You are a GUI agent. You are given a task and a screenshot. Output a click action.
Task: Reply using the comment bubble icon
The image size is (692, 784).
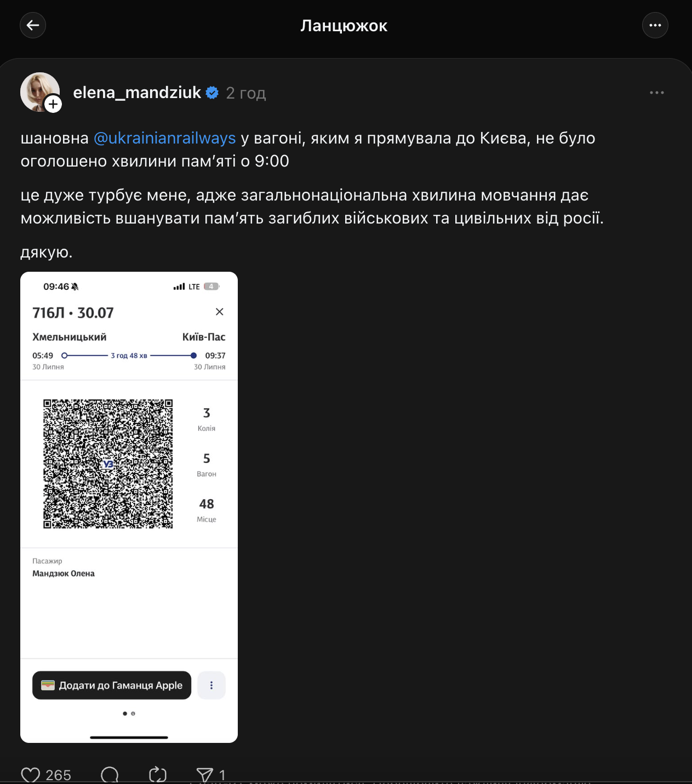pos(110,775)
